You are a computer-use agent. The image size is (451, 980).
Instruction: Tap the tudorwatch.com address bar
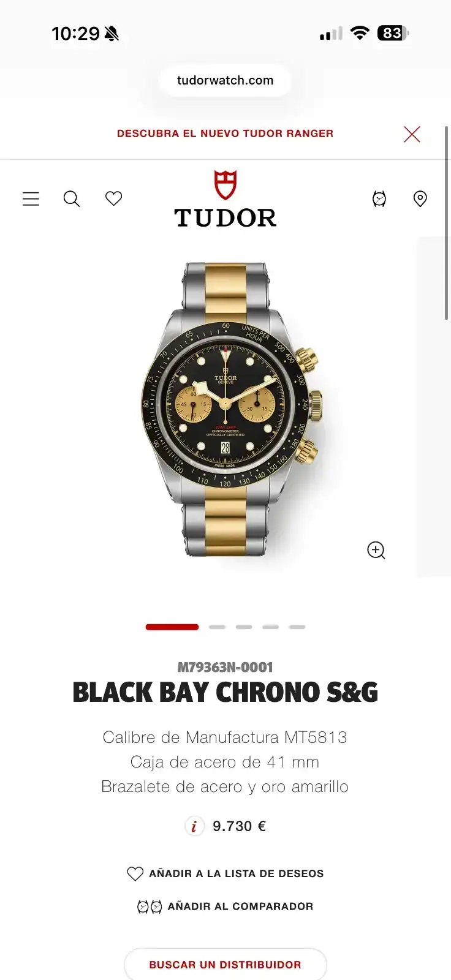pyautogui.click(x=225, y=80)
